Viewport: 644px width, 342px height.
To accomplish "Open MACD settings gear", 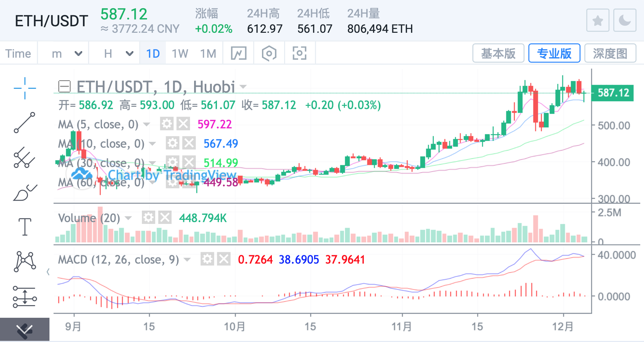I will pos(207,259).
